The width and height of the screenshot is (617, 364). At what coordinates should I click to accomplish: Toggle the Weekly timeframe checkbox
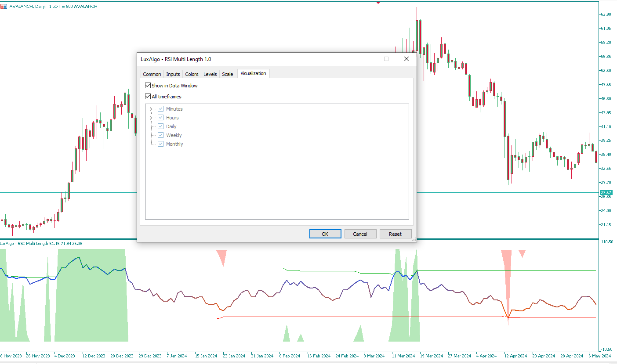point(161,135)
